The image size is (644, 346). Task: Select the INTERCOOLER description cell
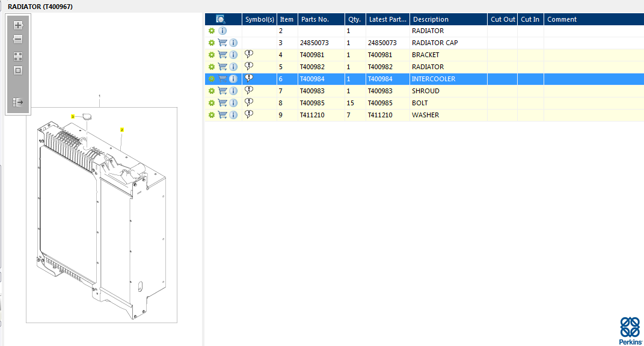pos(448,79)
